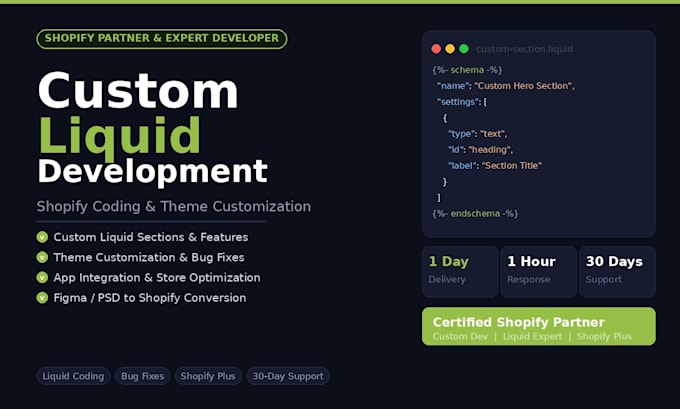
Task: Click the "Custom Hero Section" name value
Action: point(524,86)
